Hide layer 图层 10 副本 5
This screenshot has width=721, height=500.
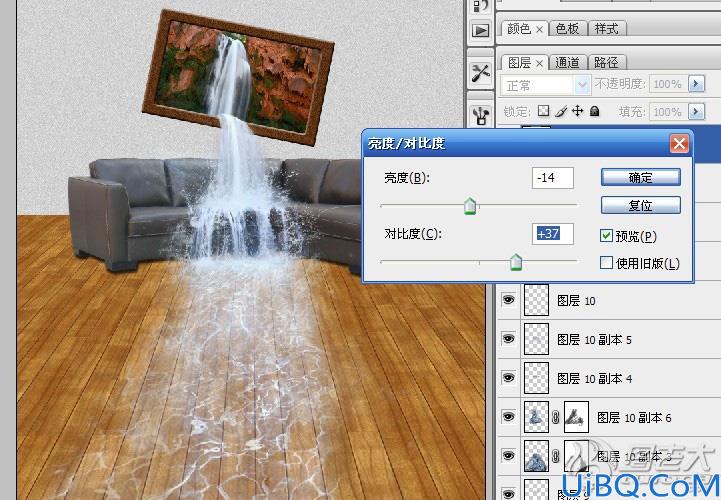[508, 339]
